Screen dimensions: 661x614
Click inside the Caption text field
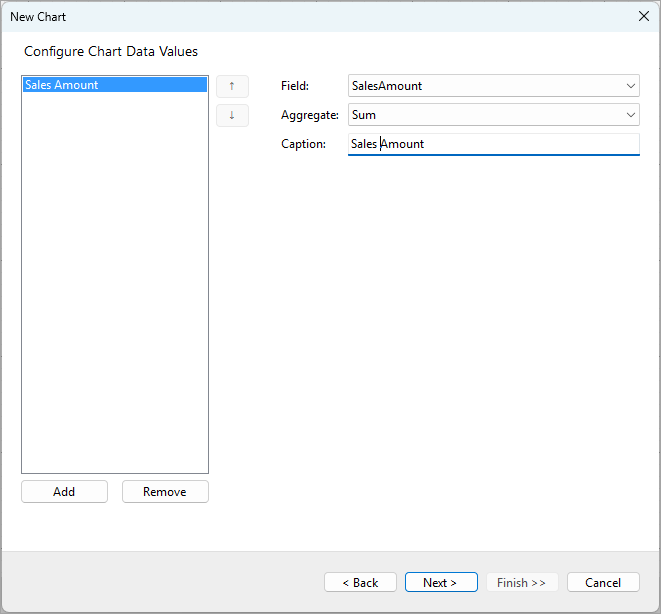coord(494,144)
